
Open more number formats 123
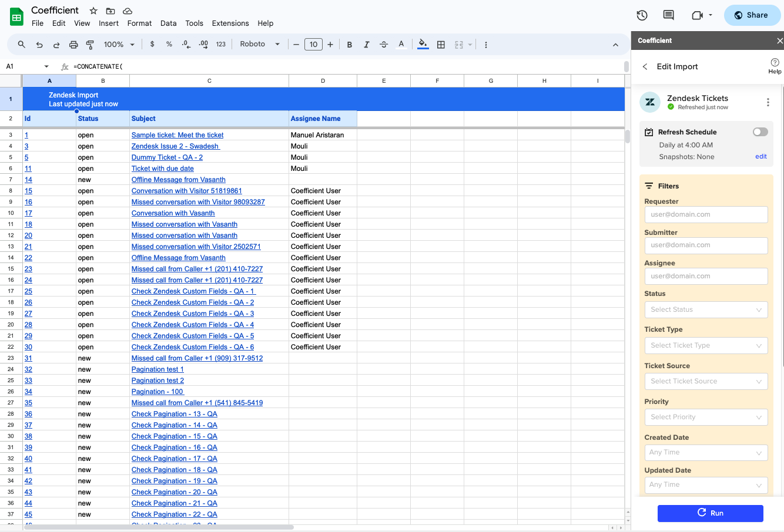[221, 44]
